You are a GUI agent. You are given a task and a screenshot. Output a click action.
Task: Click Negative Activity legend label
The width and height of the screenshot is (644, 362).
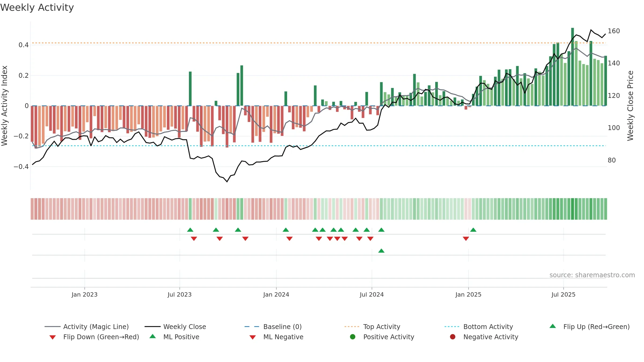pos(491,337)
